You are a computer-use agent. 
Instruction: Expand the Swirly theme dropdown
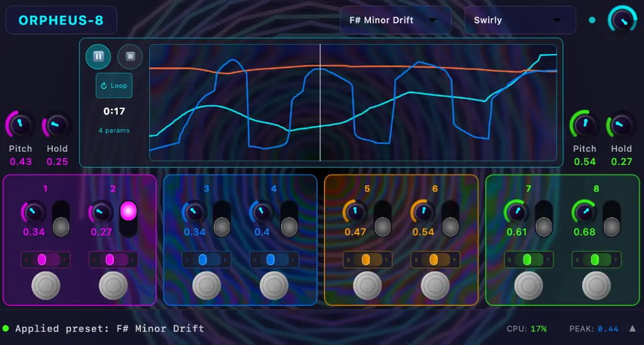click(519, 20)
